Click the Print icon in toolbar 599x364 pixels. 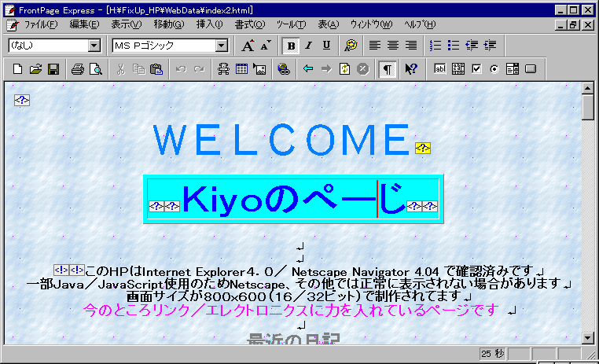click(78, 69)
